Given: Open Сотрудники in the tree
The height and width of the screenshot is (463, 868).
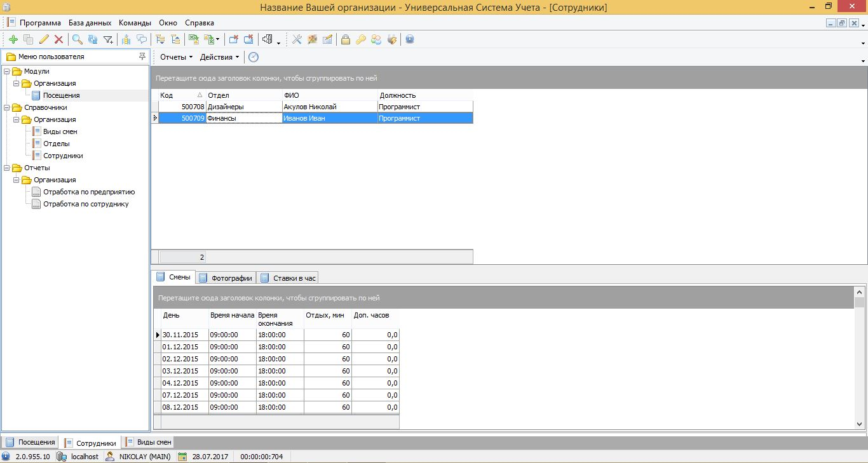Looking at the screenshot, I should point(63,156).
